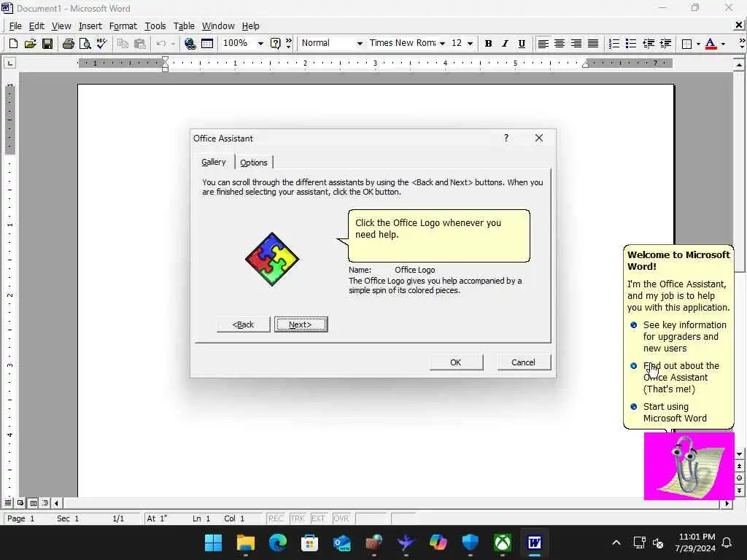Cancel the Office Assistant dialog
The height and width of the screenshot is (560, 747).
[x=524, y=362]
